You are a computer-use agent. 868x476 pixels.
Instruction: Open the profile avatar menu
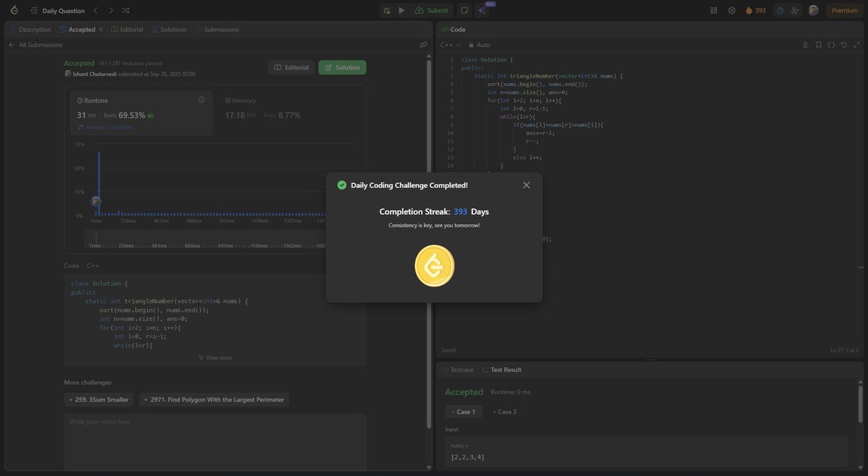click(x=814, y=10)
